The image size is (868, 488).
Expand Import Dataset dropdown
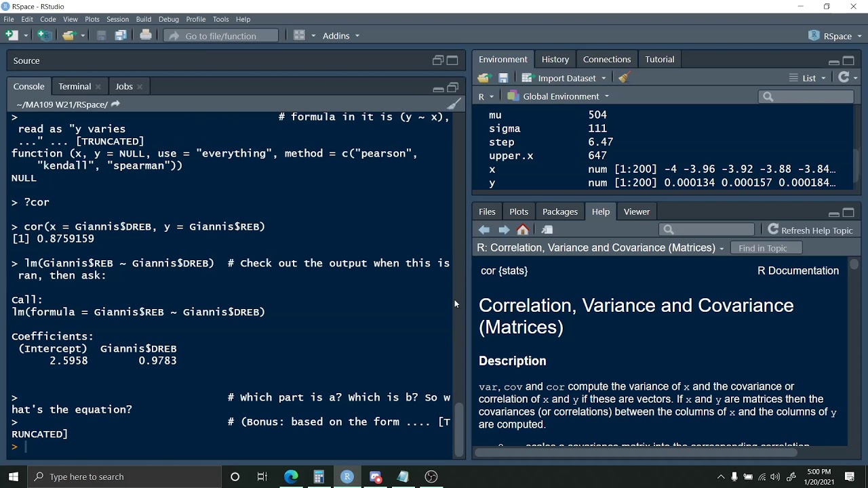click(564, 78)
